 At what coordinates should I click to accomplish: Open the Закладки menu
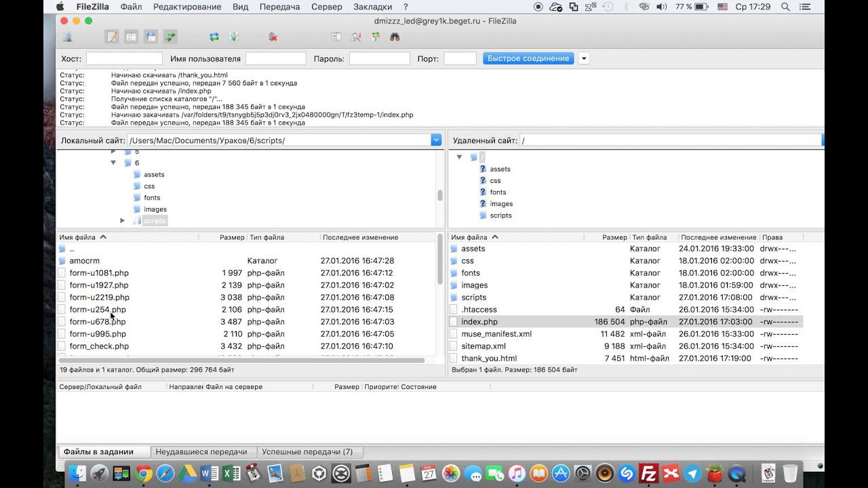point(373,7)
